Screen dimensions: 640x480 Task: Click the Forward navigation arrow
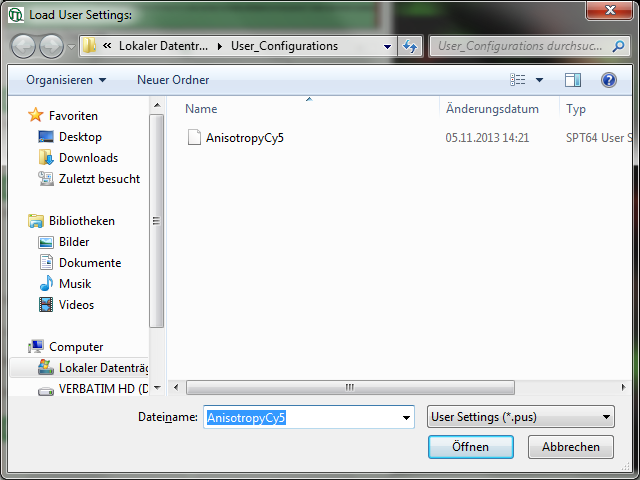click(51, 46)
